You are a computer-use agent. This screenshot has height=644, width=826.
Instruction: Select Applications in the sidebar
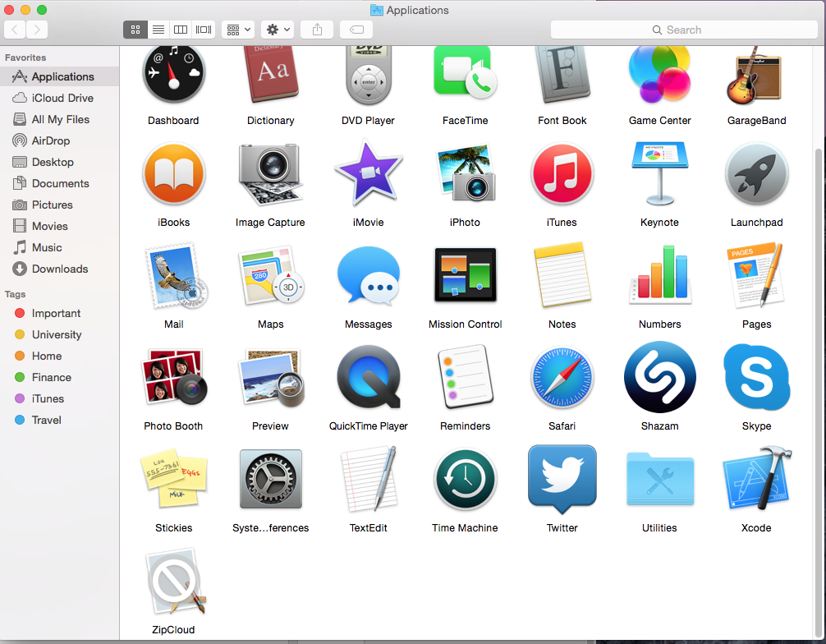[x=59, y=77]
